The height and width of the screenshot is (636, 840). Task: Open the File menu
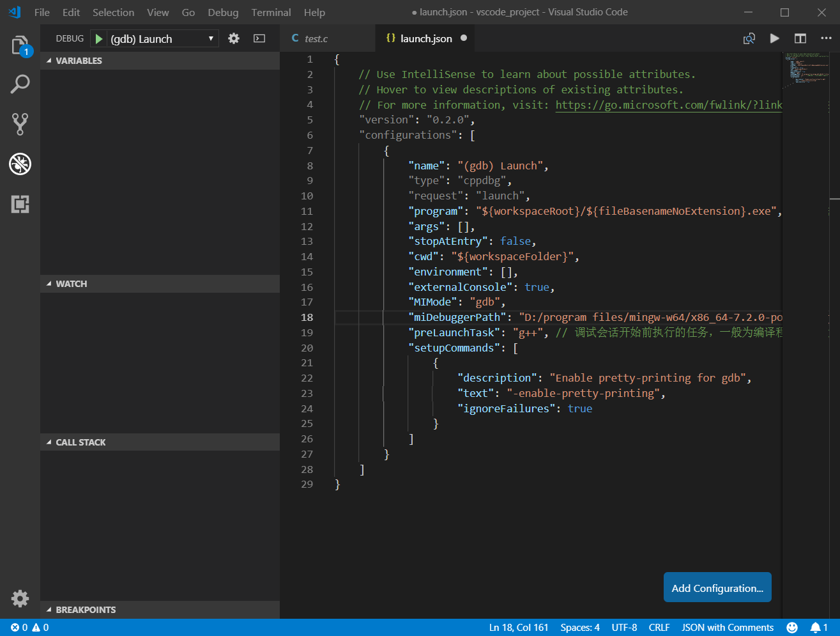[x=42, y=12]
